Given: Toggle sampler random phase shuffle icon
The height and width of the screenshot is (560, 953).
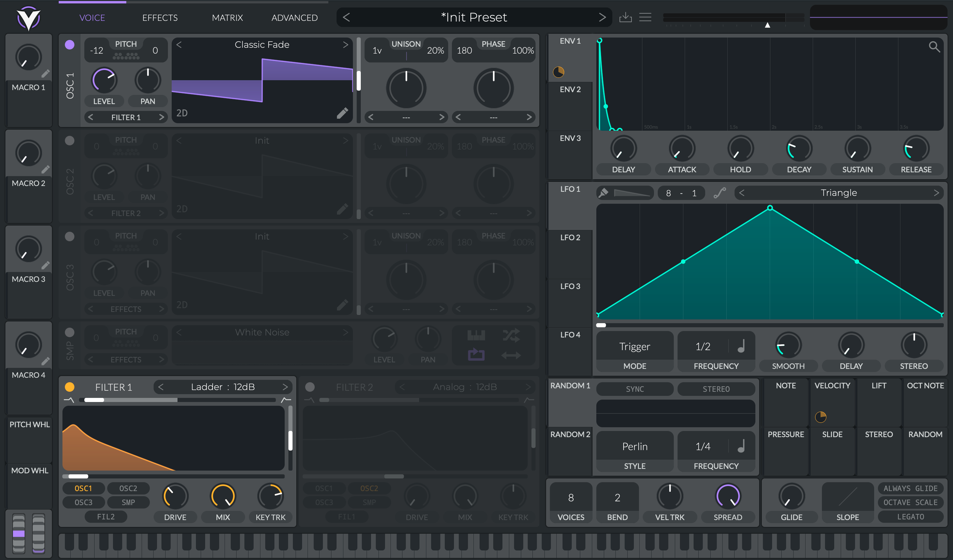Looking at the screenshot, I should (511, 335).
